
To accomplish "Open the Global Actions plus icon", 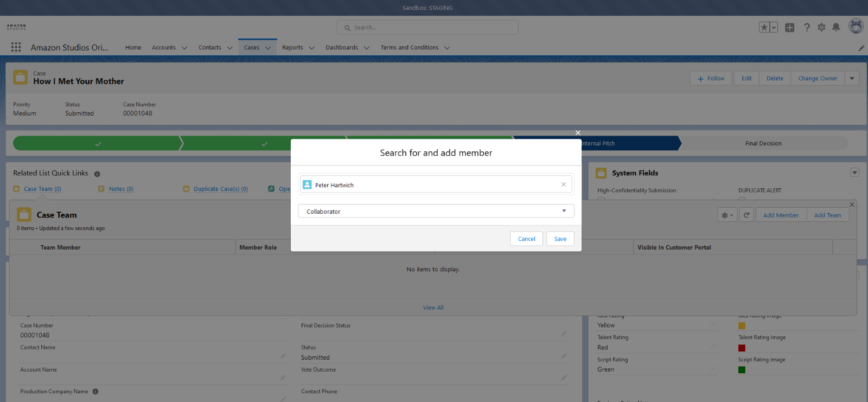I will tap(790, 27).
